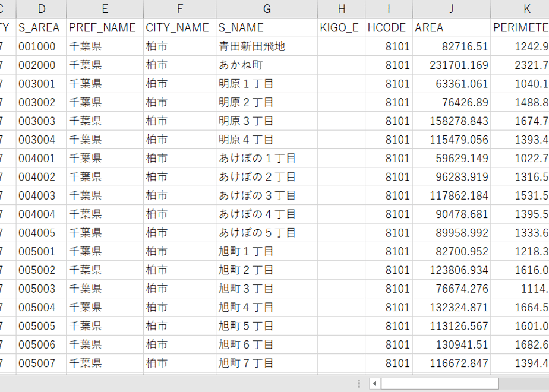Click the AREA value 130941.51
Viewport: 549px width, 392px height.
452,344
